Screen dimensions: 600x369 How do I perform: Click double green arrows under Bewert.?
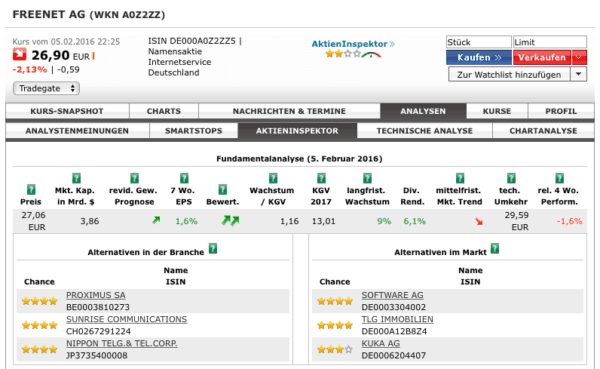(x=230, y=220)
